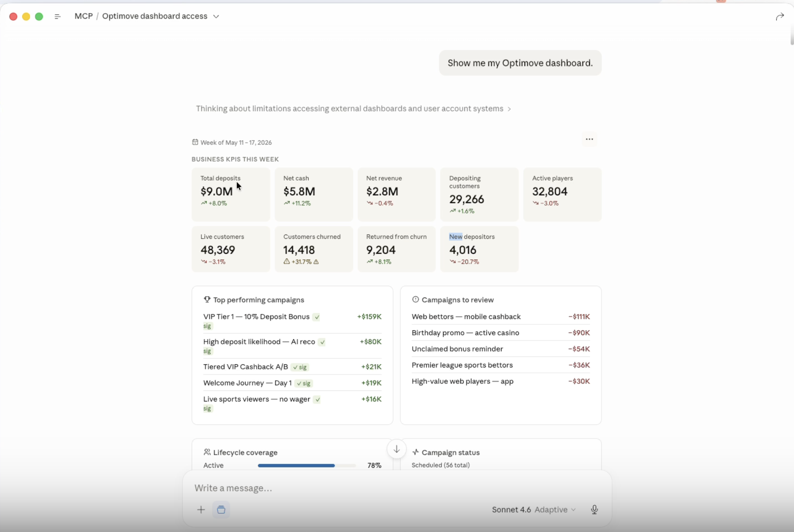Click the Total deposits KPI card
794x532 pixels.
pyautogui.click(x=231, y=194)
